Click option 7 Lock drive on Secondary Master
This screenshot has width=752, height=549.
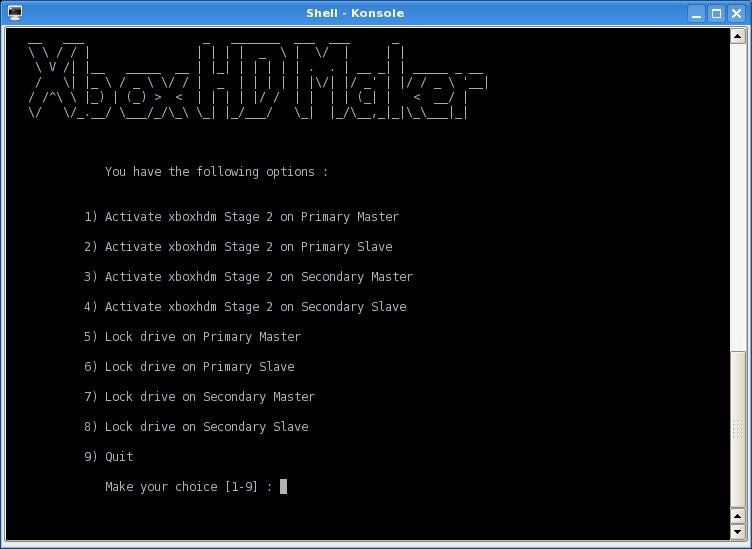click(x=199, y=397)
